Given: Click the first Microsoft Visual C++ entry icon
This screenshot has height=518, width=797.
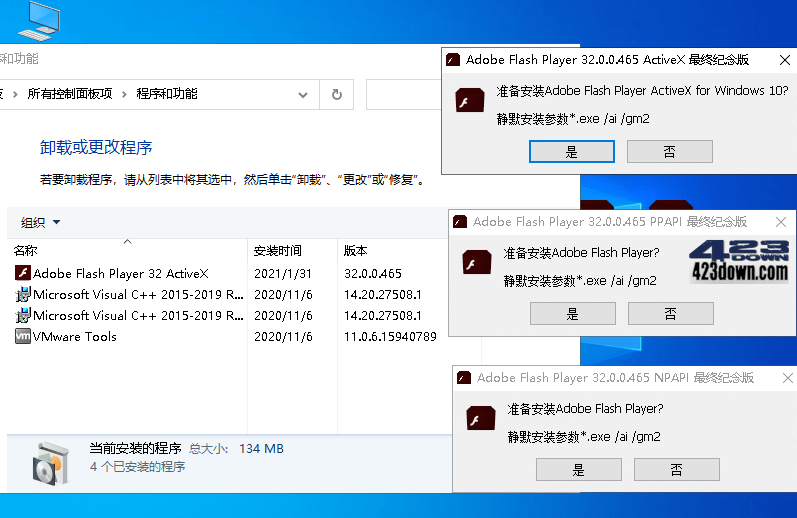Looking at the screenshot, I should coord(23,294).
